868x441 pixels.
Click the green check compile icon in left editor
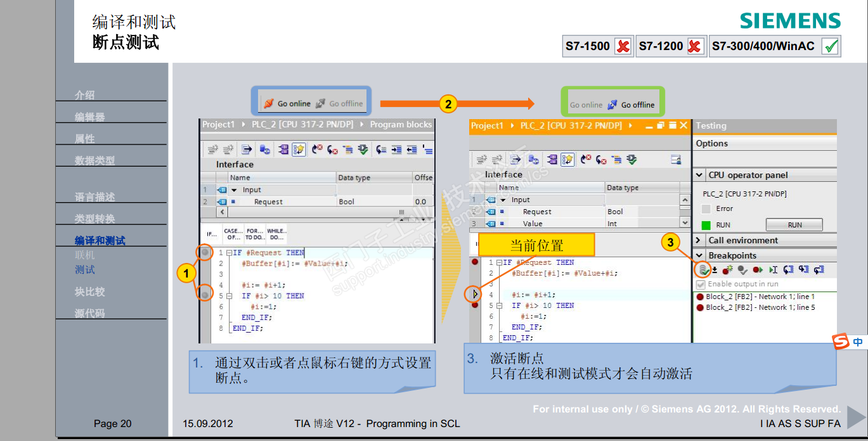click(x=363, y=150)
